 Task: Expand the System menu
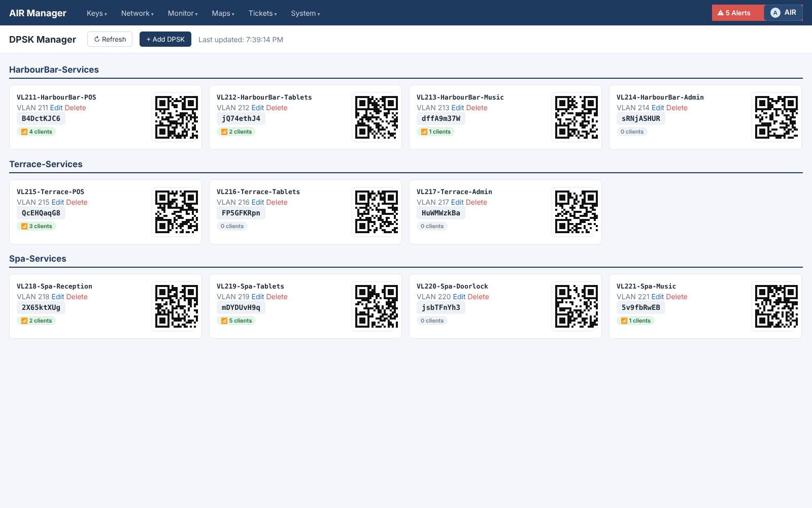coord(306,13)
